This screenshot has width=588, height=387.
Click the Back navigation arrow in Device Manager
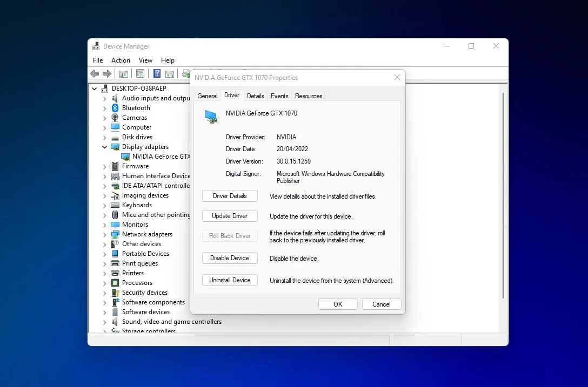(95, 73)
